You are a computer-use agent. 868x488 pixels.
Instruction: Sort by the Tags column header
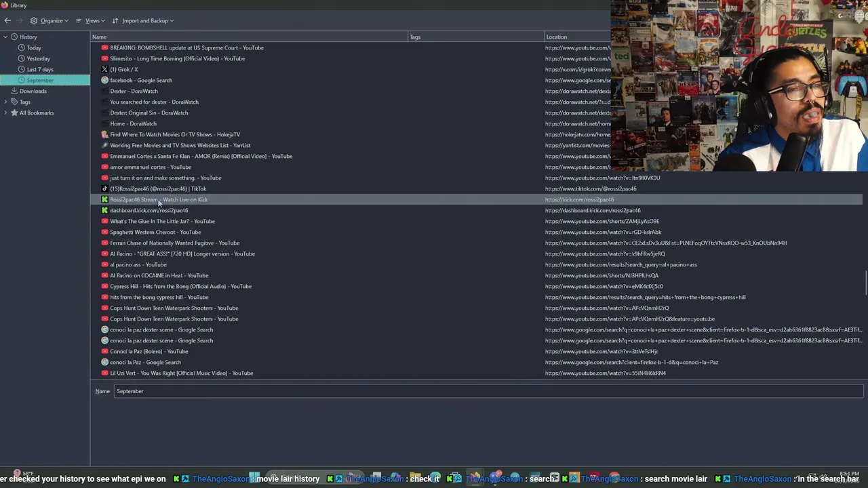click(x=476, y=37)
